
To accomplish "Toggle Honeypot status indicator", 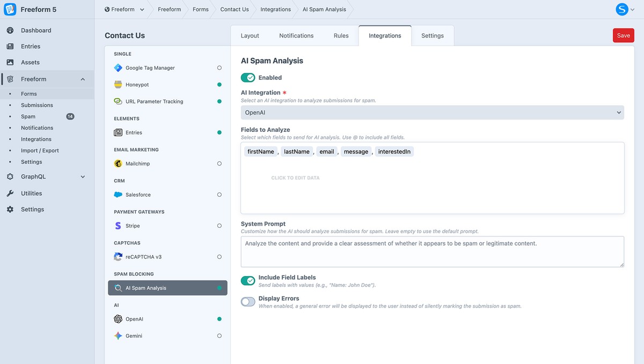I will pos(219,85).
